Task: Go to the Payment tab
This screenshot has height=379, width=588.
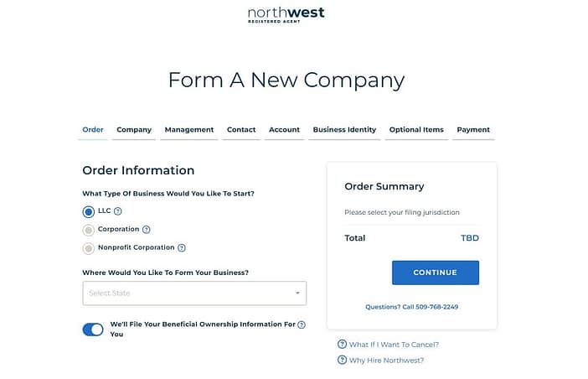Action: [x=473, y=130]
